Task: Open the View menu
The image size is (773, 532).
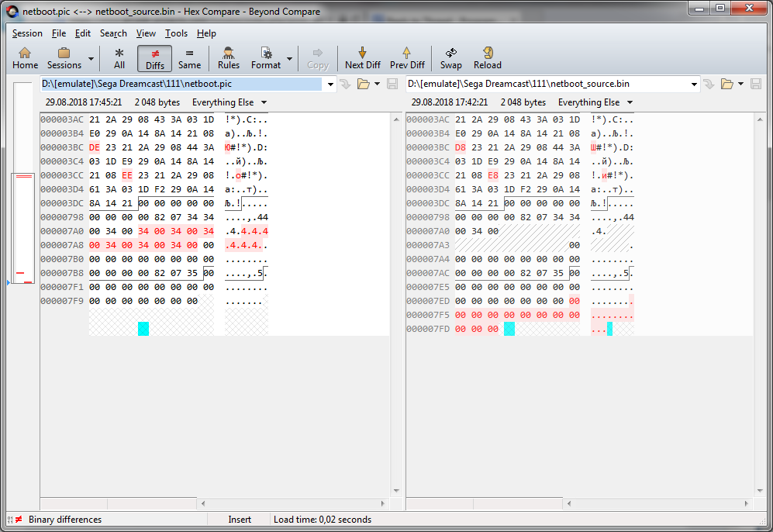Action: click(146, 33)
